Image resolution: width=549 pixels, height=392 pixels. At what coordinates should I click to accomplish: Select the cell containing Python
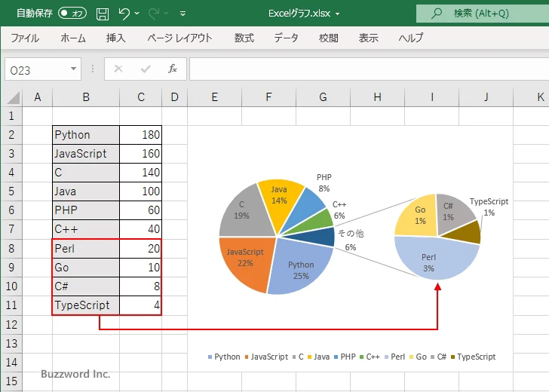86,135
